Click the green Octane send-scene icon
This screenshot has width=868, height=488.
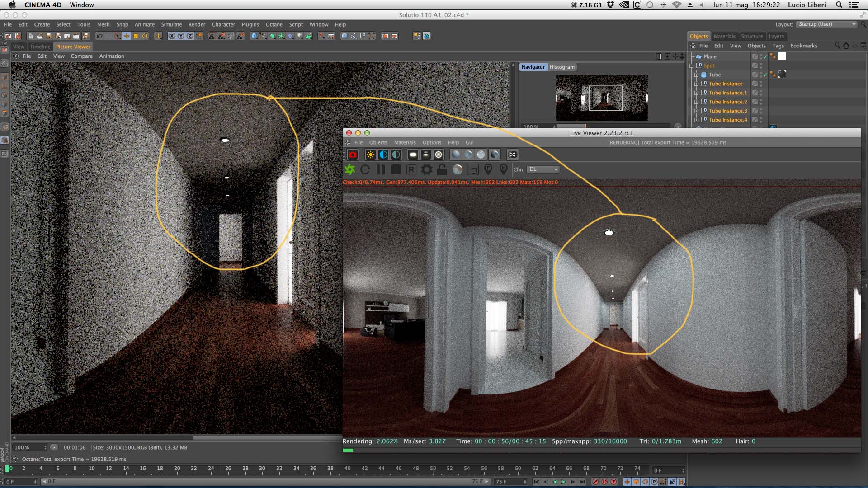(x=350, y=169)
